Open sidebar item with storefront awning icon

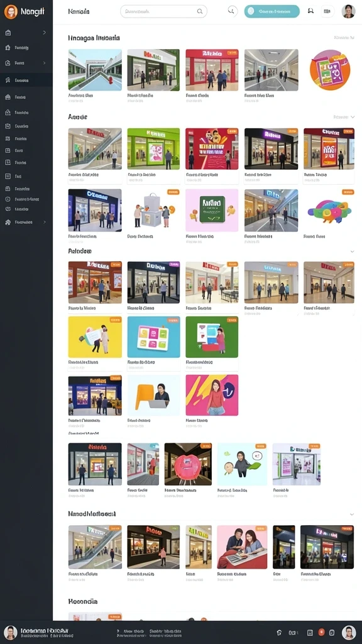pyautogui.click(x=26, y=97)
